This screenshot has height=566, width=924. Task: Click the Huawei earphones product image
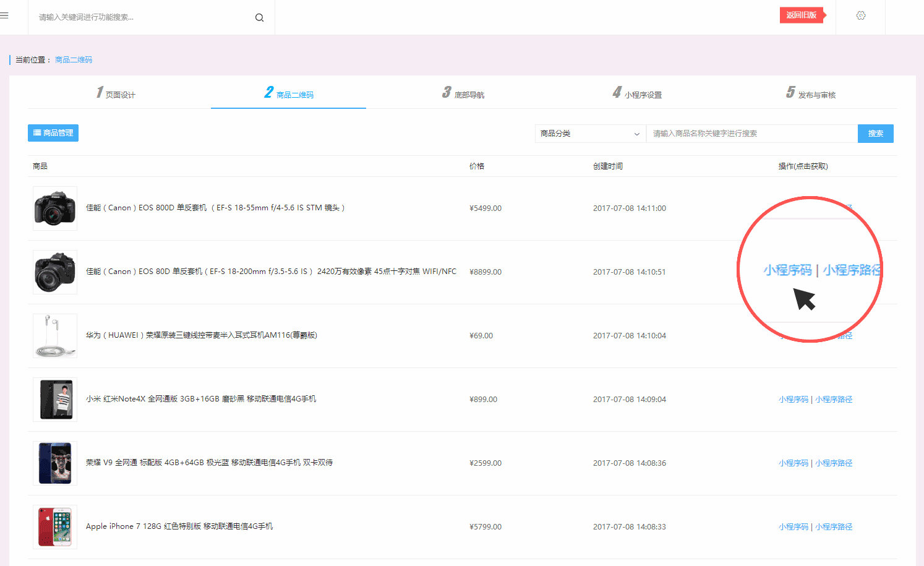(x=55, y=336)
